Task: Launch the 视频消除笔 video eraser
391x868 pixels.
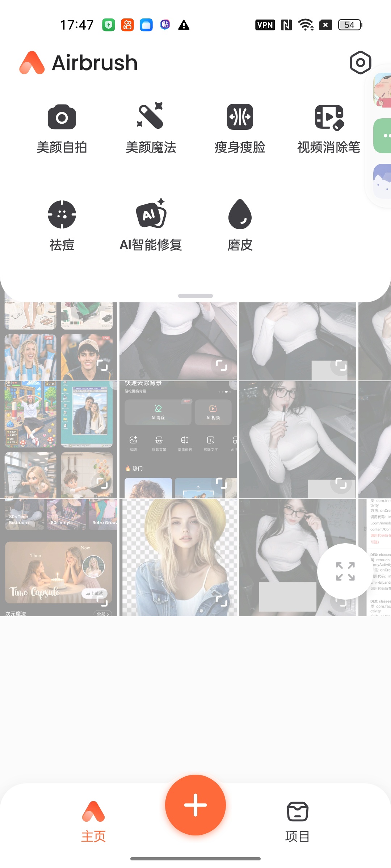Action: (x=329, y=129)
